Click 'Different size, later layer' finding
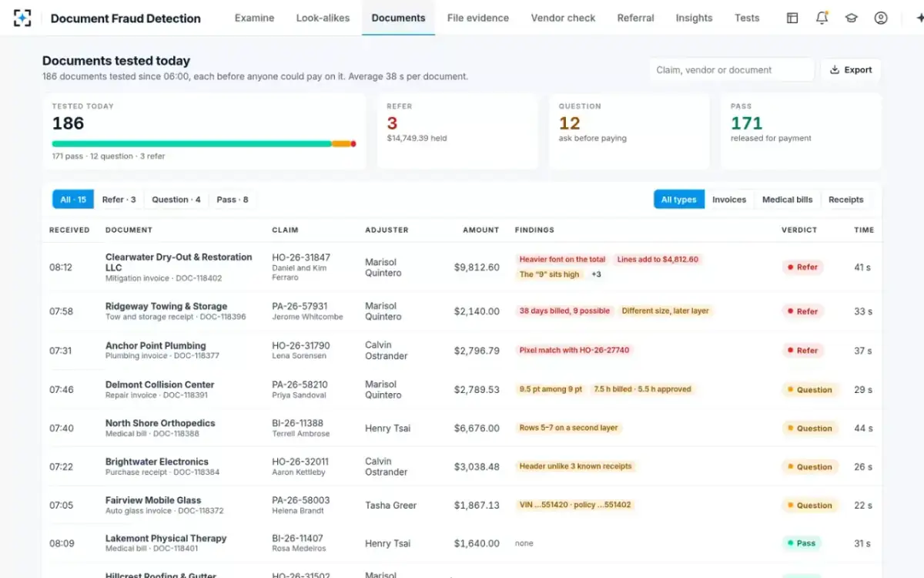This screenshot has width=924, height=578. coord(665,311)
